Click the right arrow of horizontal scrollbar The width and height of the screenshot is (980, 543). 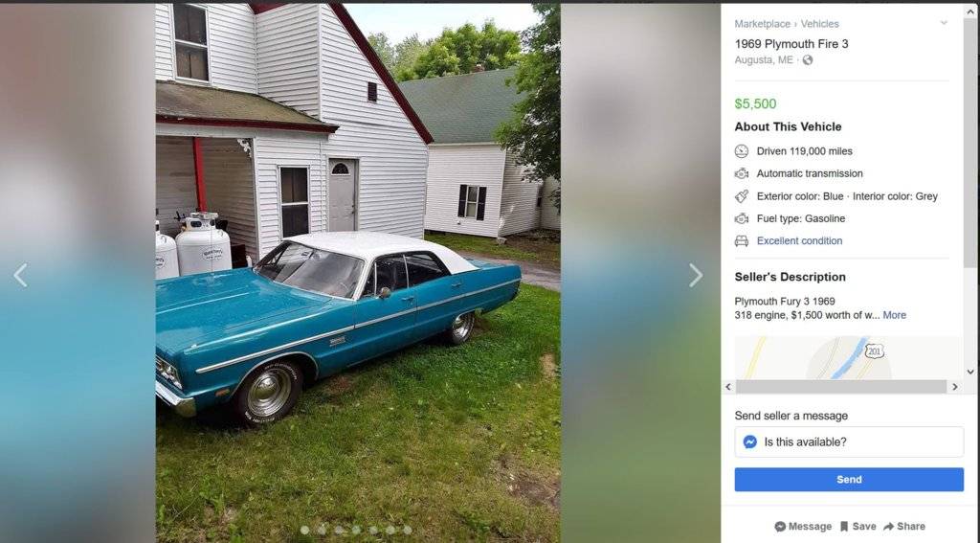(x=955, y=387)
